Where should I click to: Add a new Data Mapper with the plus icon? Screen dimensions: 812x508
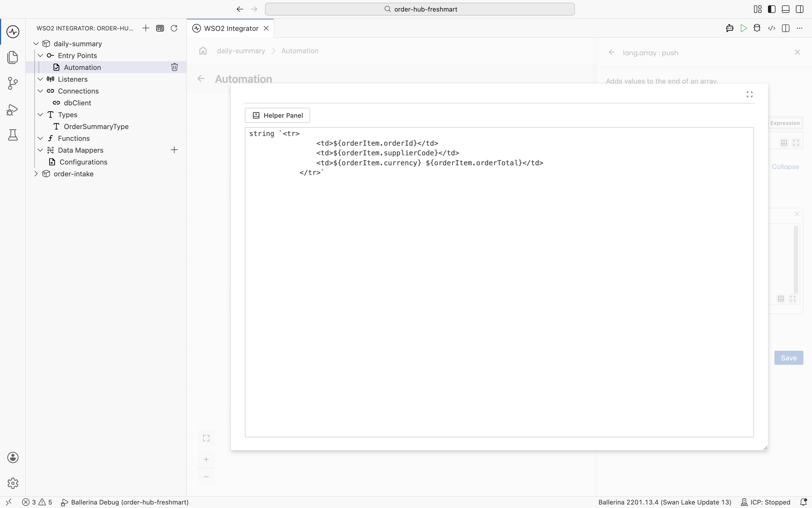[x=174, y=150]
